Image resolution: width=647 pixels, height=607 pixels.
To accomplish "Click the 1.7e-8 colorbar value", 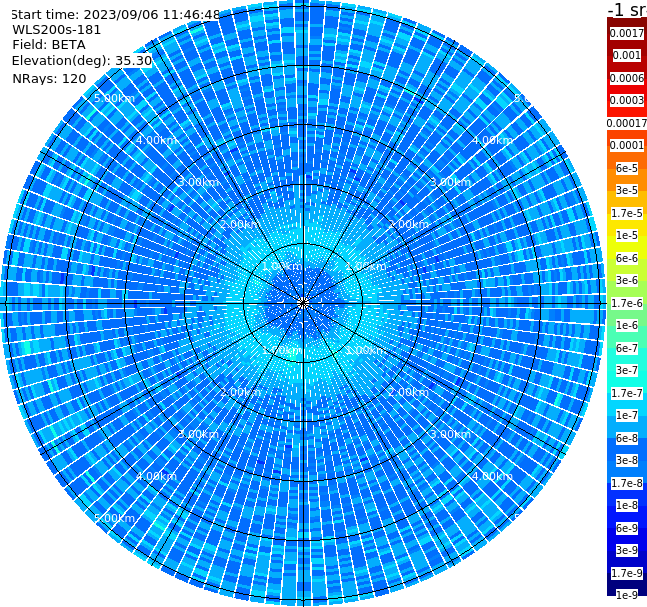I will point(627,483).
